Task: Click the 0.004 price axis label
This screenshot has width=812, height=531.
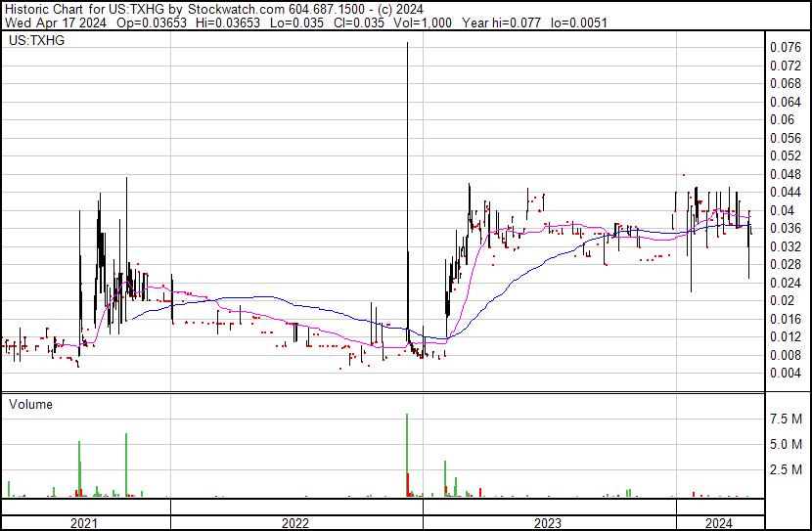Action: pyautogui.click(x=786, y=374)
